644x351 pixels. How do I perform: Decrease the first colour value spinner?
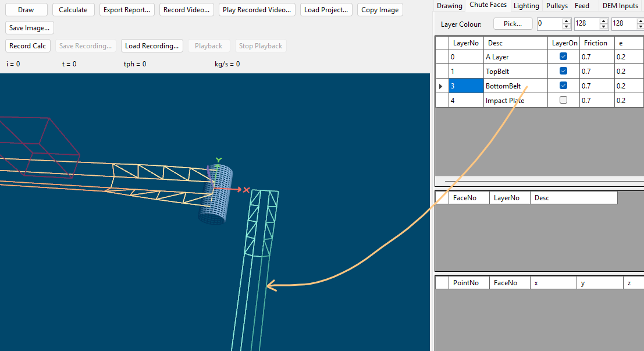pyautogui.click(x=567, y=27)
